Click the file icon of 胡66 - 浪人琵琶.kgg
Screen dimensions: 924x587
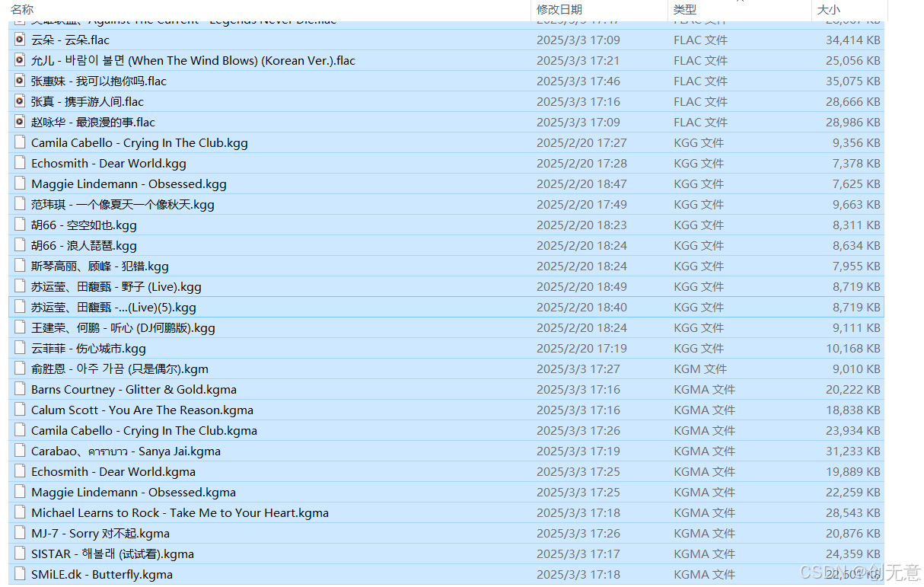pos(20,245)
